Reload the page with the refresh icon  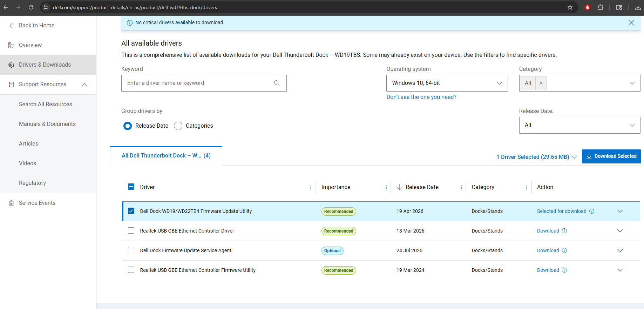31,7
